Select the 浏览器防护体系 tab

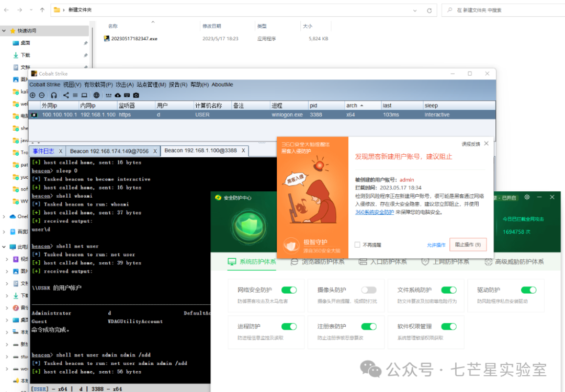click(318, 262)
